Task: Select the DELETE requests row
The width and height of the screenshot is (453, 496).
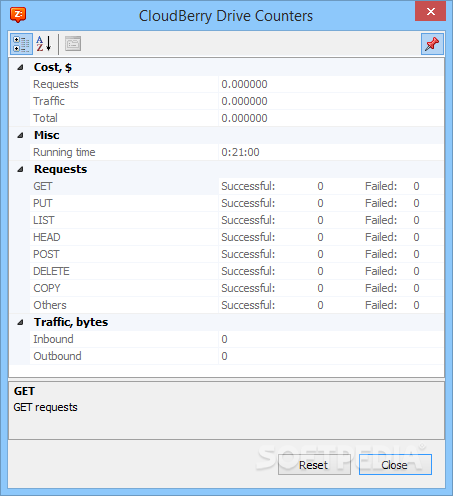Action: coord(237,271)
